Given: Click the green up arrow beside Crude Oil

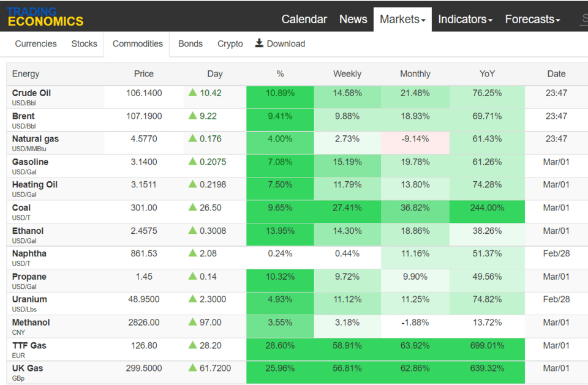Looking at the screenshot, I should click(193, 92).
